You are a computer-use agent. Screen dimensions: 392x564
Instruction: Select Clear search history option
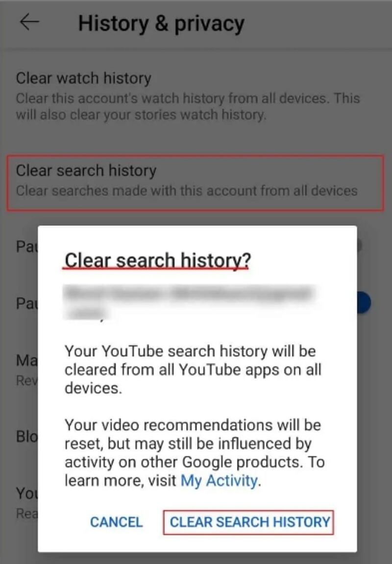click(x=195, y=182)
